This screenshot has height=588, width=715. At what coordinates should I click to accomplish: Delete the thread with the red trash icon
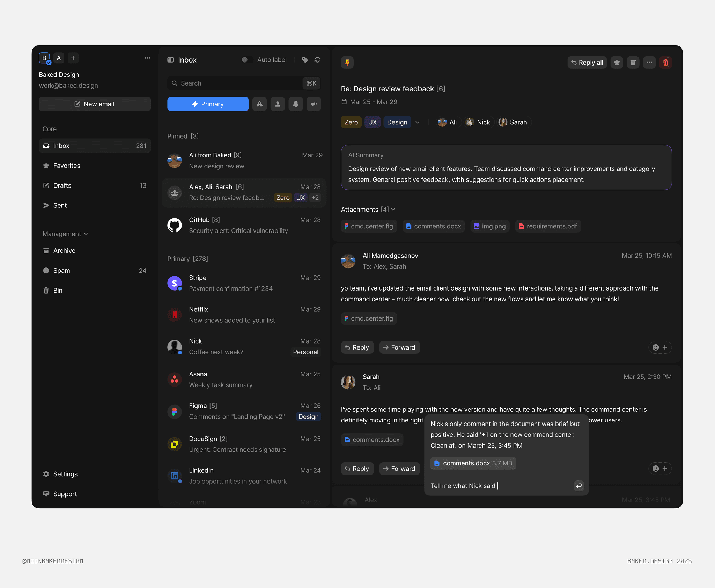[665, 63]
